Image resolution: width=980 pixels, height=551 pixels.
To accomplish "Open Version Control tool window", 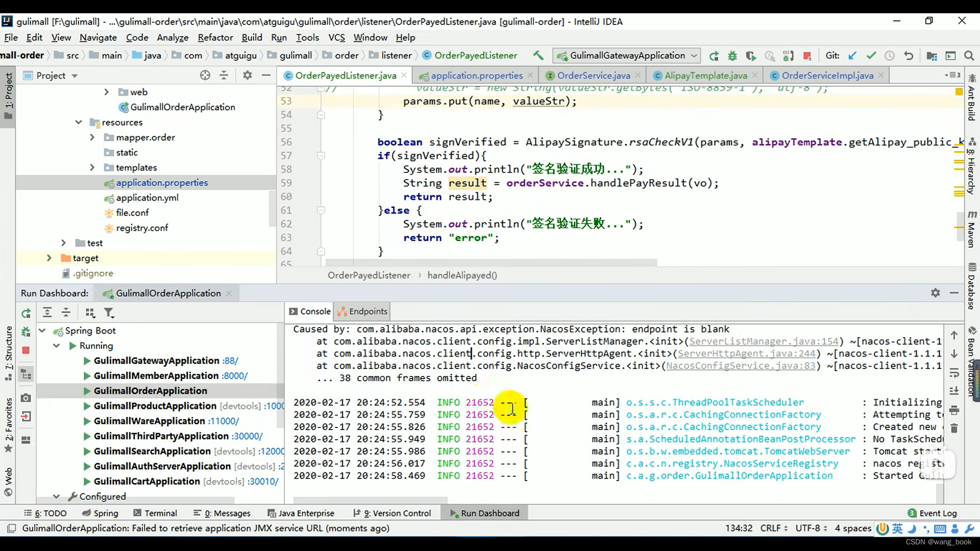I will pos(392,513).
